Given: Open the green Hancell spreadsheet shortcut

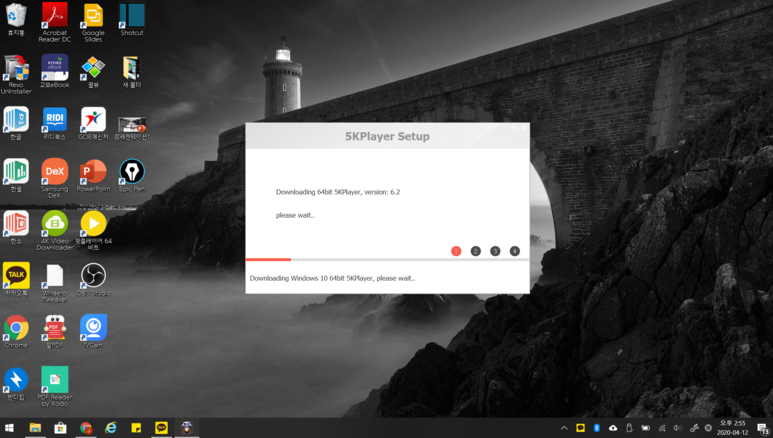Looking at the screenshot, I should (x=16, y=175).
